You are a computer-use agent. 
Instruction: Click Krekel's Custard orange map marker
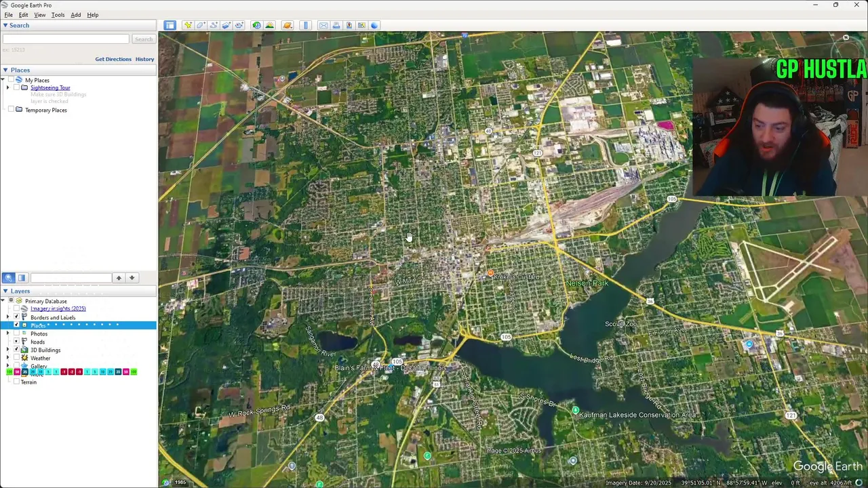pos(490,273)
